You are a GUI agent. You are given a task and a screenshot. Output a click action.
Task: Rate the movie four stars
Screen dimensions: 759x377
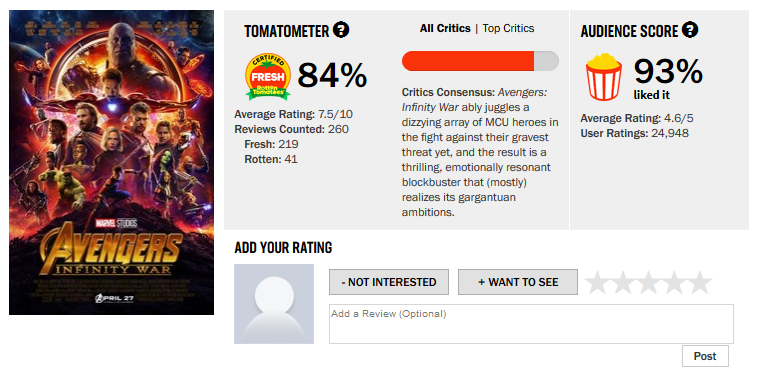click(x=674, y=283)
